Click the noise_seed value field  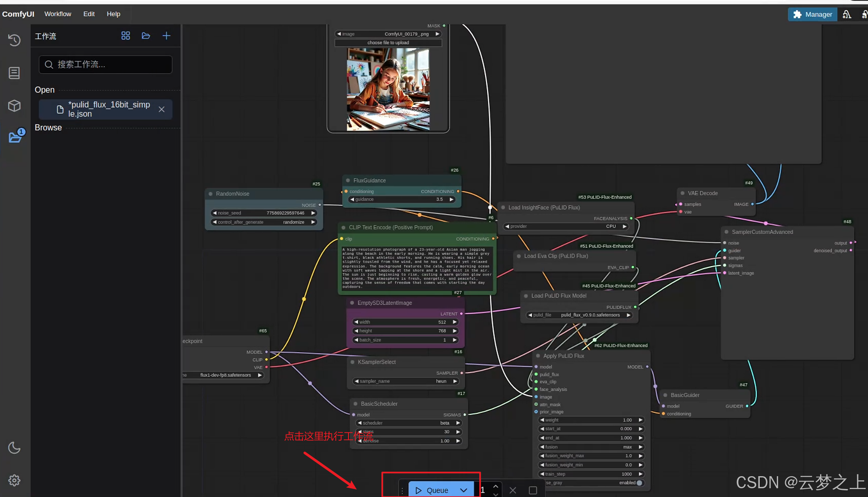tap(264, 213)
